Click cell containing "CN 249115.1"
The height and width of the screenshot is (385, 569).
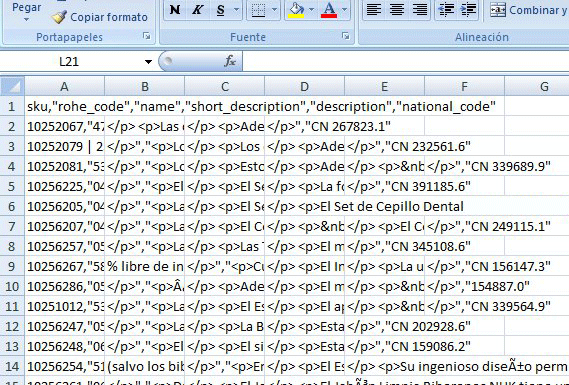[464, 226]
